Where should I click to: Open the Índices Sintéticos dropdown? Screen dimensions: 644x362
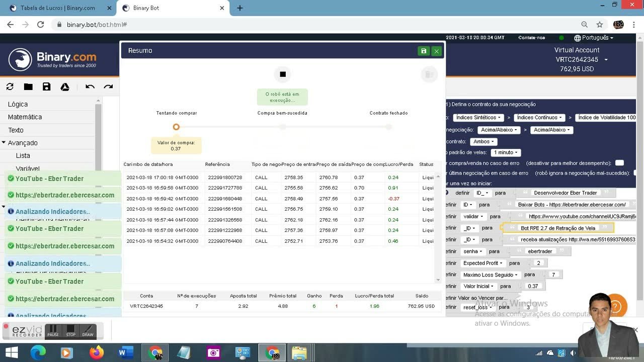click(x=478, y=117)
